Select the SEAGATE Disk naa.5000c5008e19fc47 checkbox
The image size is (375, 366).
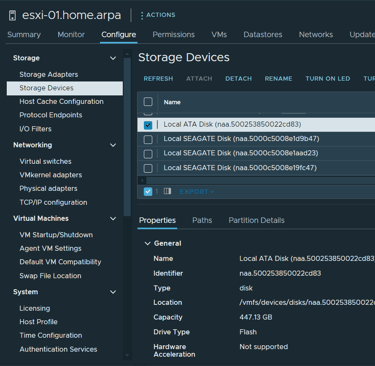coord(148,168)
